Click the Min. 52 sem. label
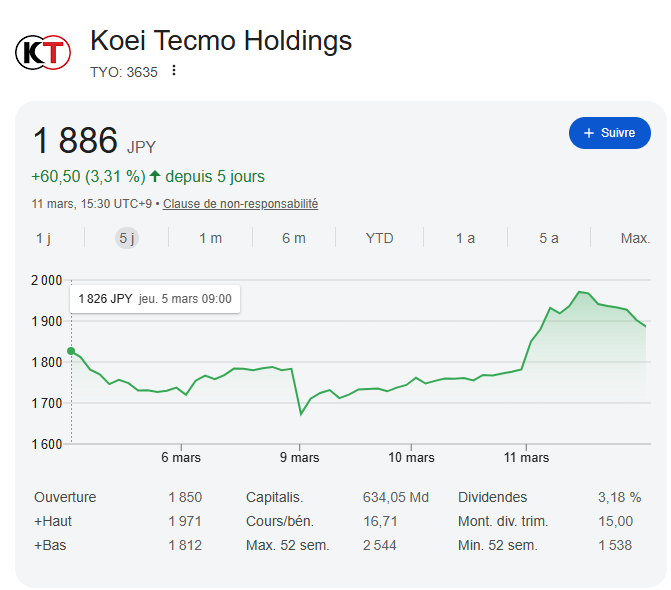Viewport: 671px width, 590px height. [498, 545]
